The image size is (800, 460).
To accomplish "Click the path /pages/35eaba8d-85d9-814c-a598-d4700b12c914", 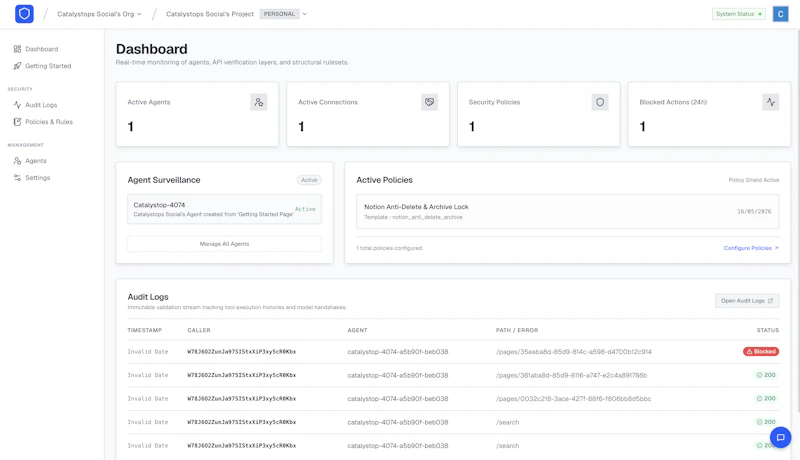I will click(x=573, y=352).
